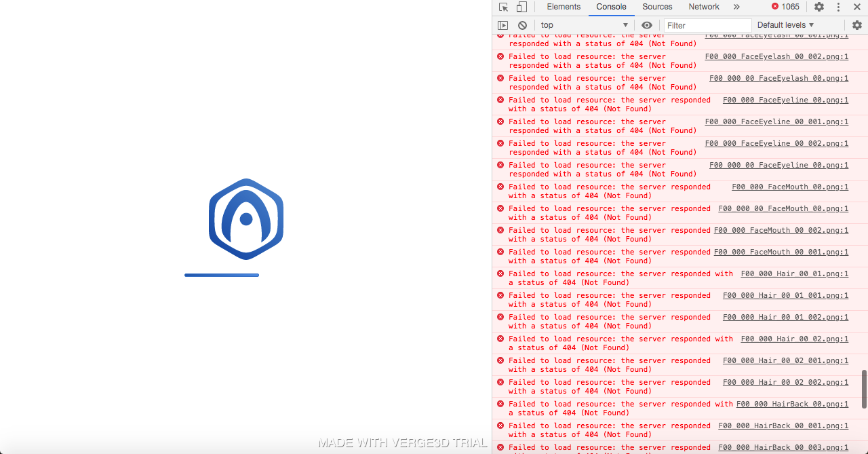Create a live expression with eye icon

(647, 25)
